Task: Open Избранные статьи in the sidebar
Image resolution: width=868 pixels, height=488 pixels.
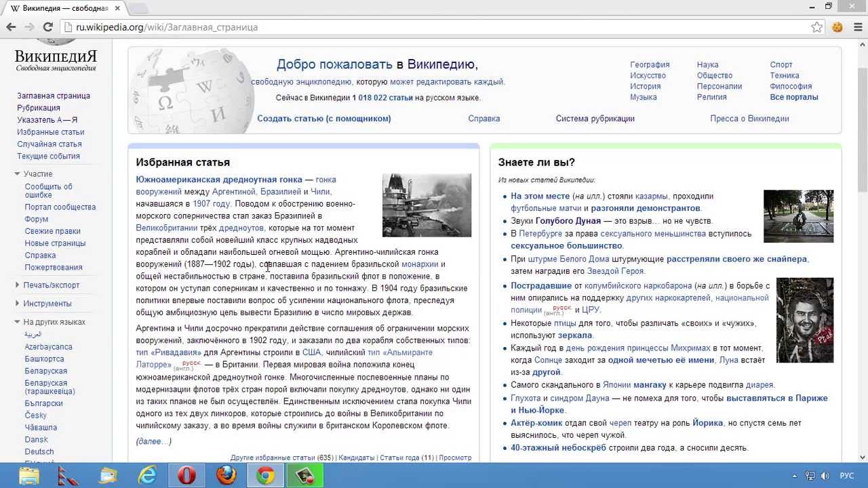Action: (51, 132)
